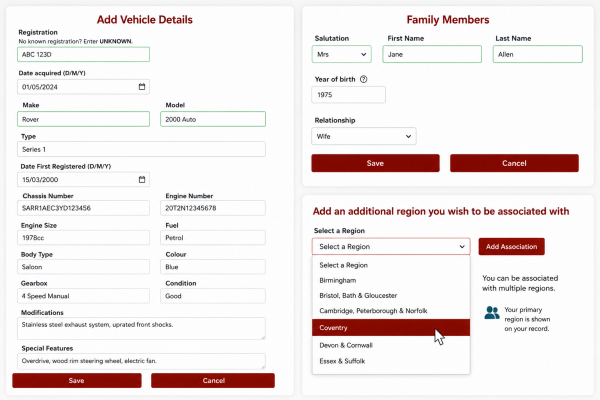
Task: Click 'No known registration? Enter UNKNOWN.' hint
Action: [x=76, y=41]
